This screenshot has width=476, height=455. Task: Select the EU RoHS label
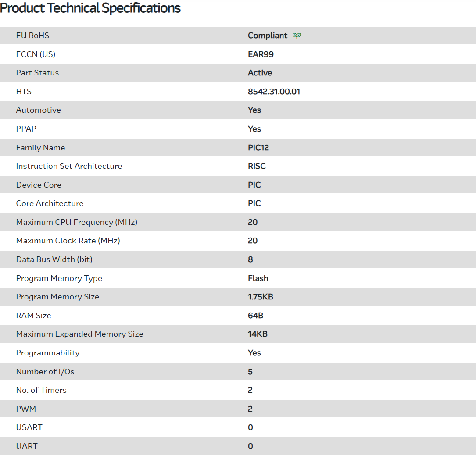coord(32,36)
